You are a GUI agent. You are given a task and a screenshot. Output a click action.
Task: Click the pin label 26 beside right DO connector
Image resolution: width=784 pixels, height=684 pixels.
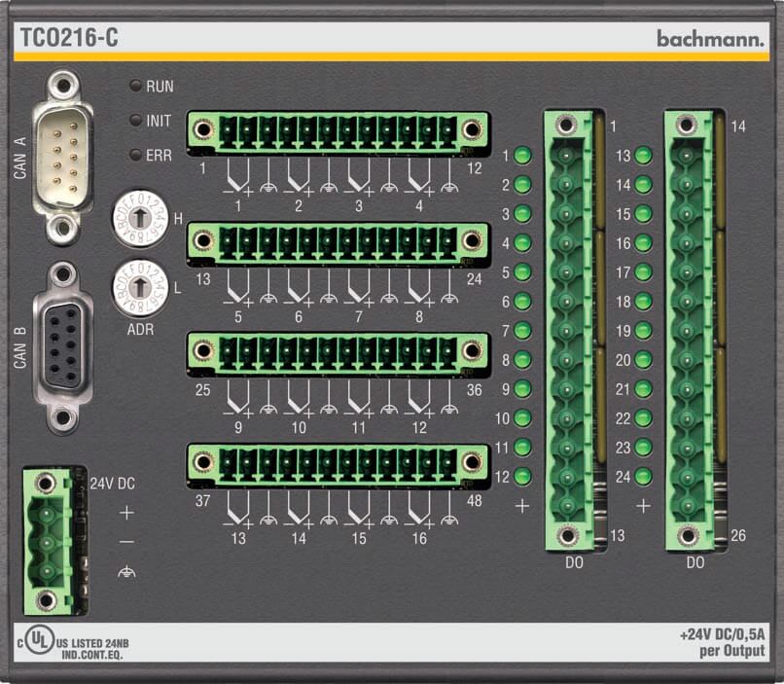click(x=738, y=535)
